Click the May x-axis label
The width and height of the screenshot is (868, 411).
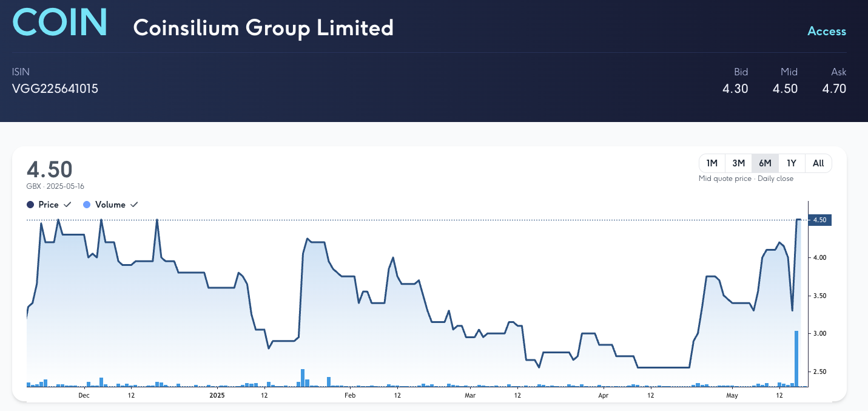(732, 395)
